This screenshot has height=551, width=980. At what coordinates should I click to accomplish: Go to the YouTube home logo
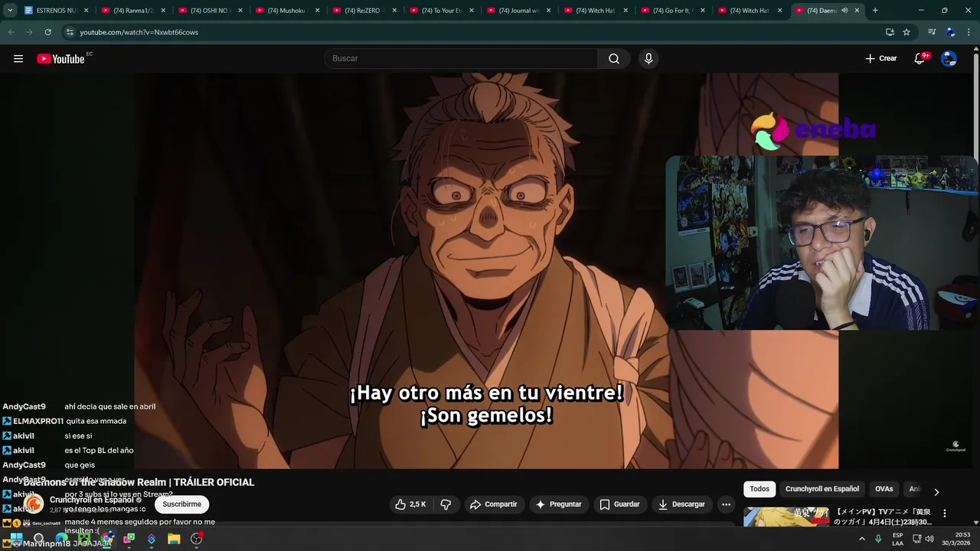click(61, 59)
